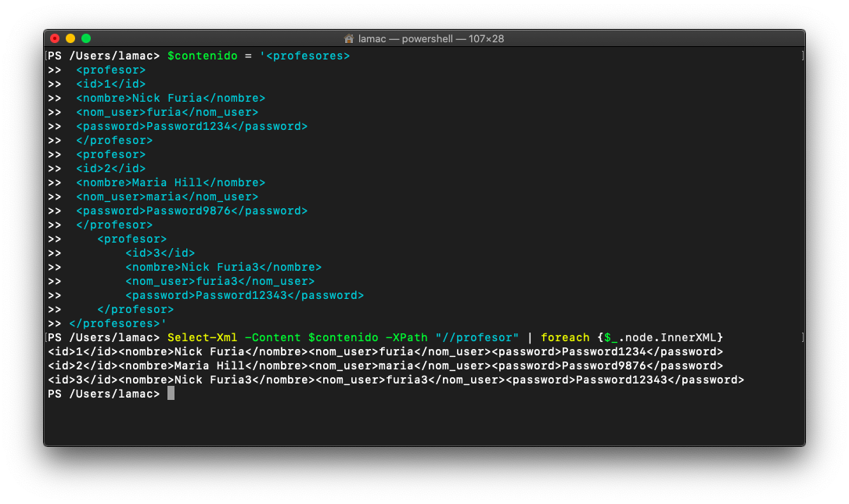Click the green zoom button
Screen dimensions: 849x504
85,38
